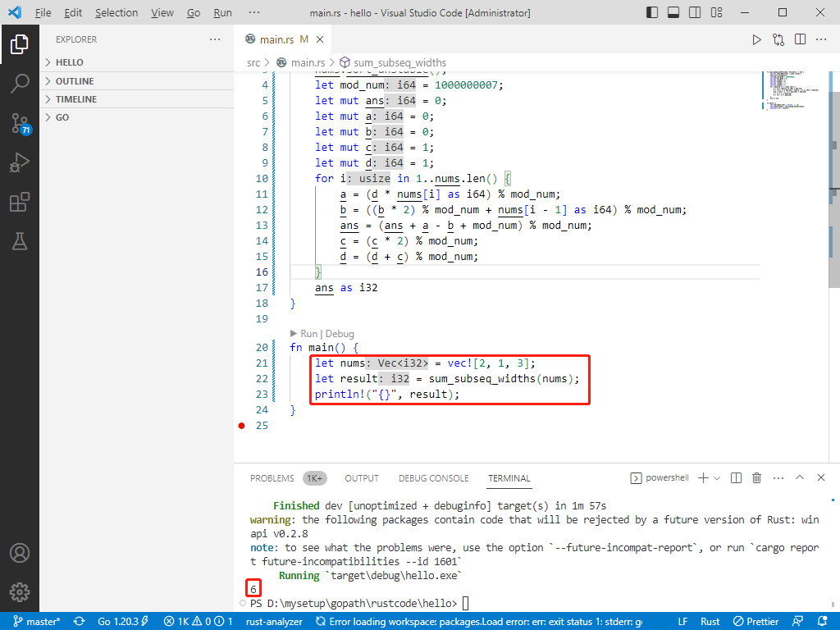Screen dimensions: 840x630
Task: Open the Search view in activity bar
Action: click(20, 84)
